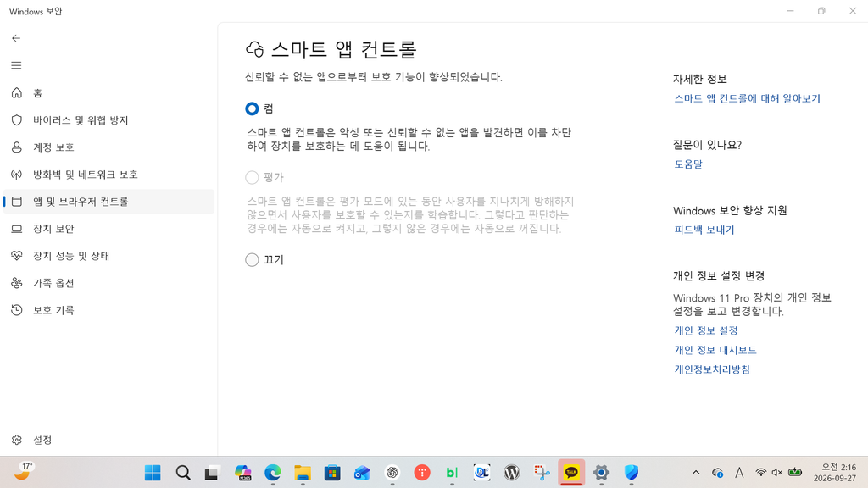Viewport: 868px width, 488px height.
Task: Open Microsoft Store from taskbar
Action: pos(332,473)
